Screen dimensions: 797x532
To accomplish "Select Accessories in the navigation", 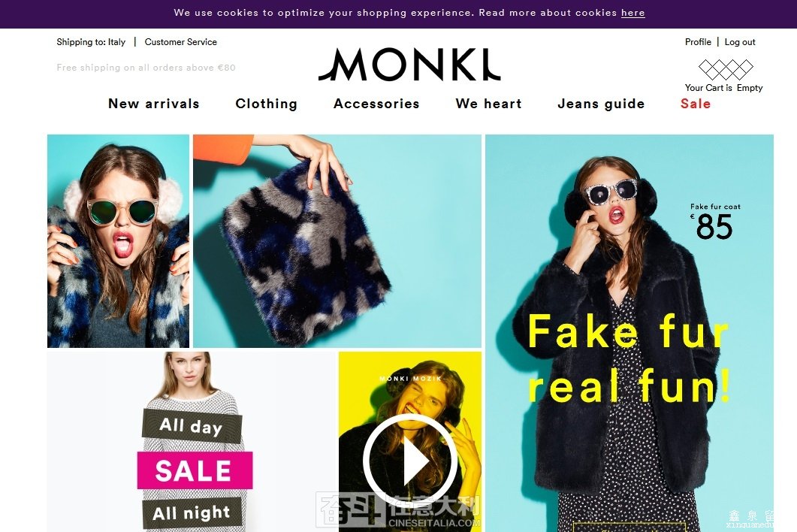I will point(376,104).
